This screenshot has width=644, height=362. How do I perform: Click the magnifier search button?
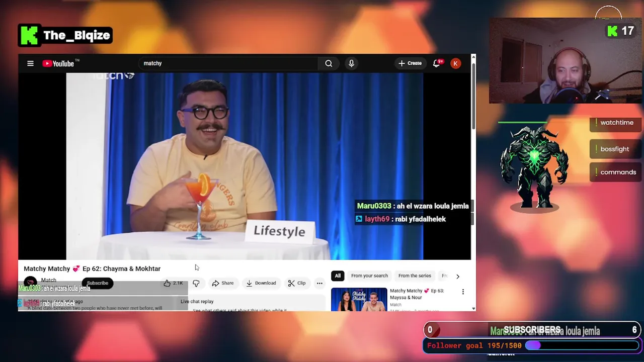[329, 63]
